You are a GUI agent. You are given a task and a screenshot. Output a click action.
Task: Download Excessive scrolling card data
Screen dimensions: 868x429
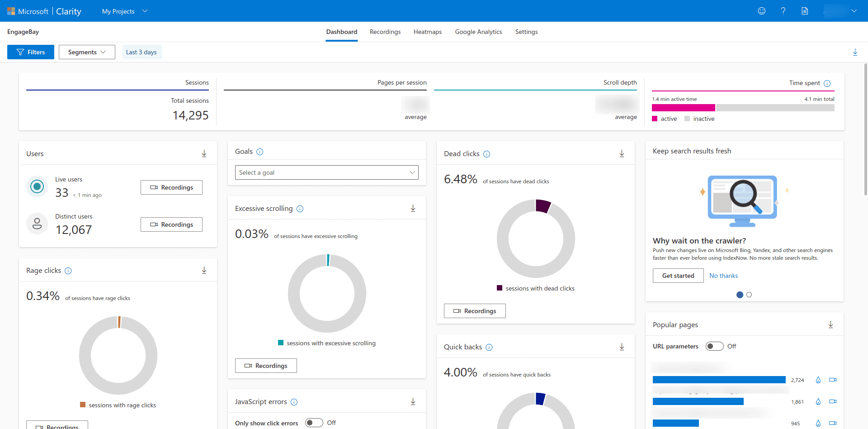pyautogui.click(x=413, y=208)
